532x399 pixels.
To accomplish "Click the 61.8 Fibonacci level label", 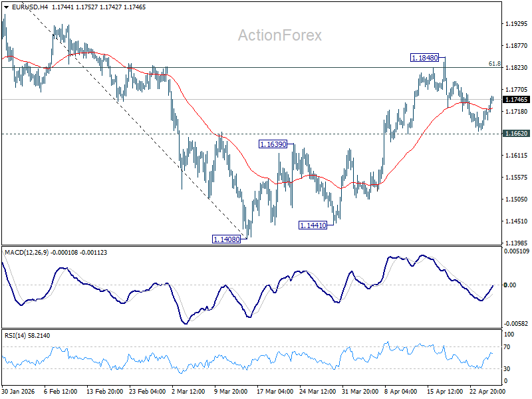I will [x=494, y=64].
